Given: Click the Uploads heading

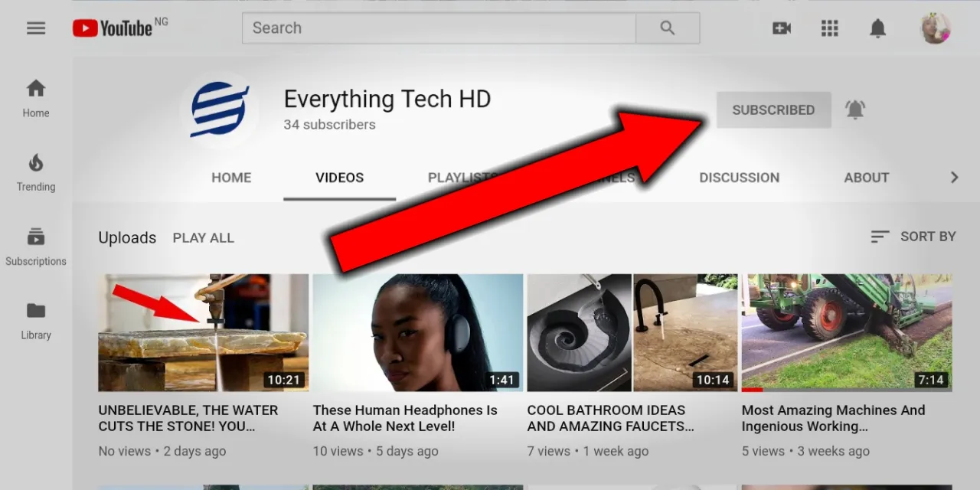Looking at the screenshot, I should (x=127, y=238).
